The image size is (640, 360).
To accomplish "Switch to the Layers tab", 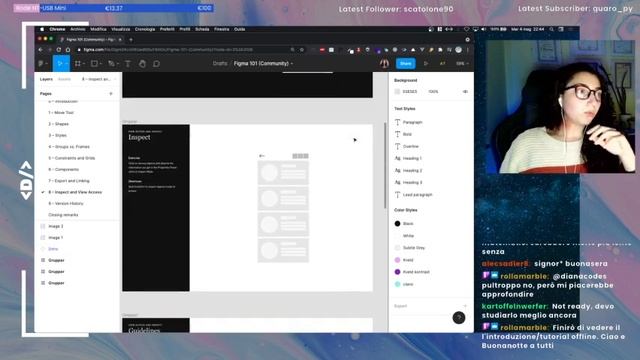I will (46, 79).
